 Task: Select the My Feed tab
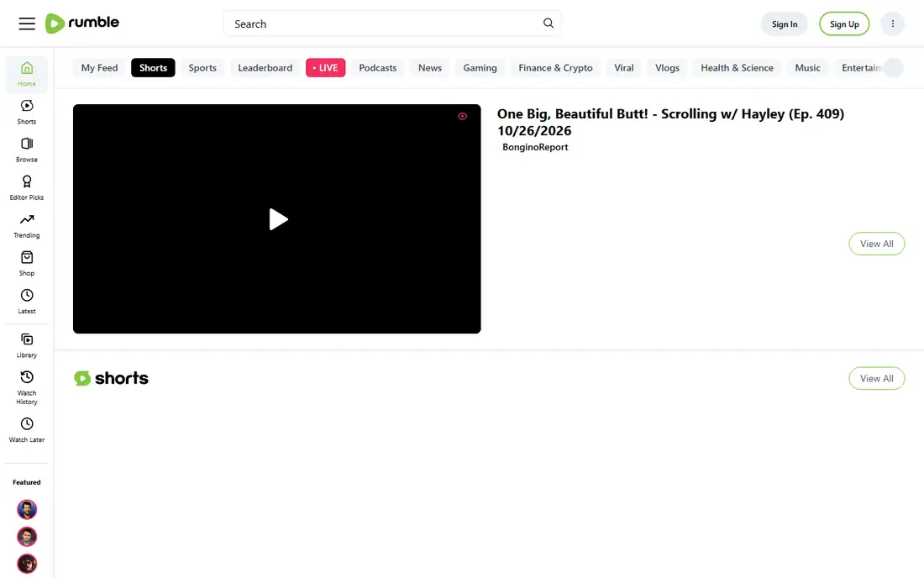point(100,68)
